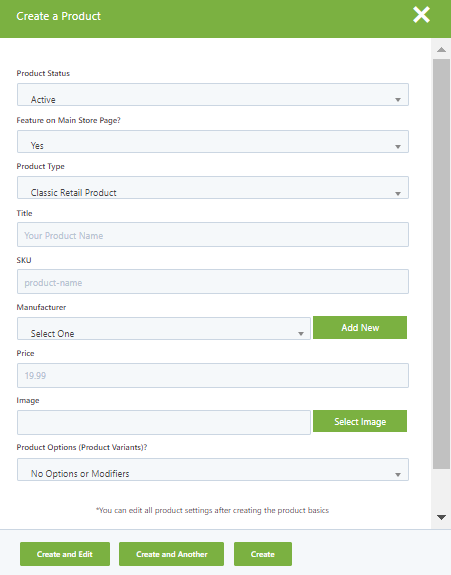Click the scrollbar up arrow
This screenshot has height=575, width=451.
pos(441,50)
